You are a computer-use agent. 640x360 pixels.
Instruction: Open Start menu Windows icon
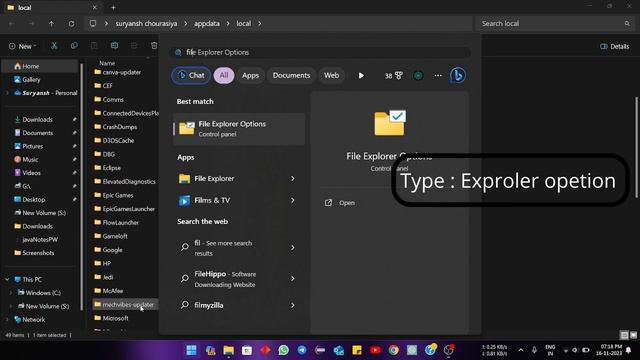[191, 350]
